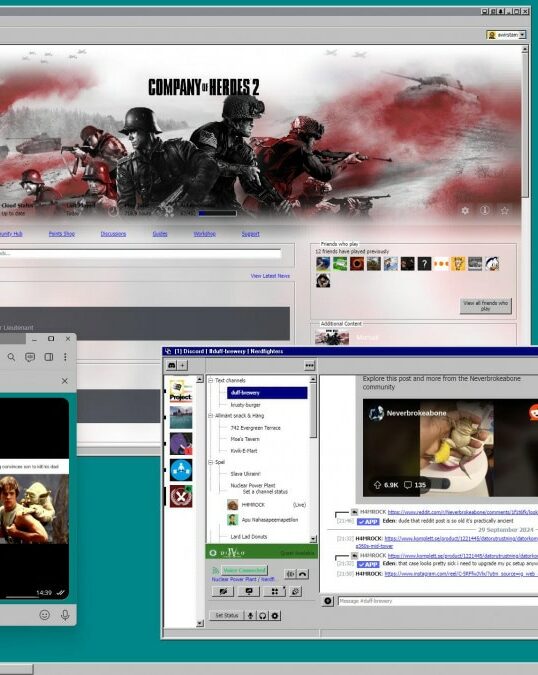538x675 pixels.
Task: Select the landscape-photo server icon in Discord sidebar
Action: coord(181,417)
